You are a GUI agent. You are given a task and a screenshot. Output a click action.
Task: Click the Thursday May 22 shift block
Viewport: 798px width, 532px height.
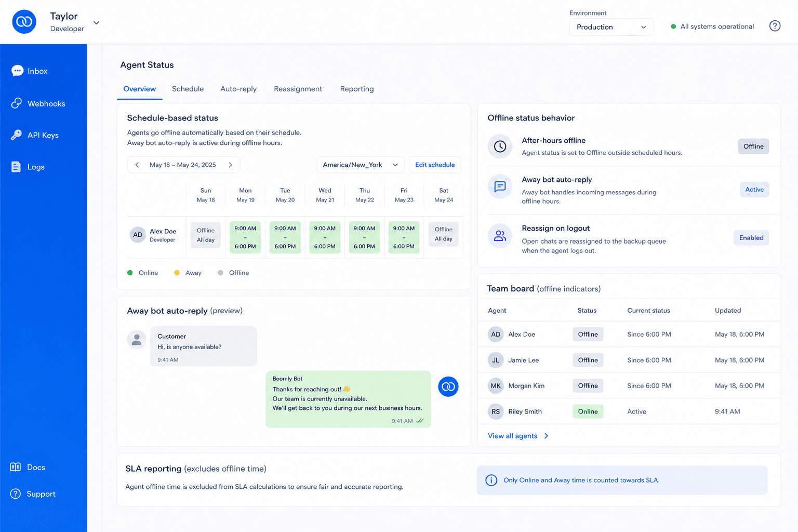point(364,237)
